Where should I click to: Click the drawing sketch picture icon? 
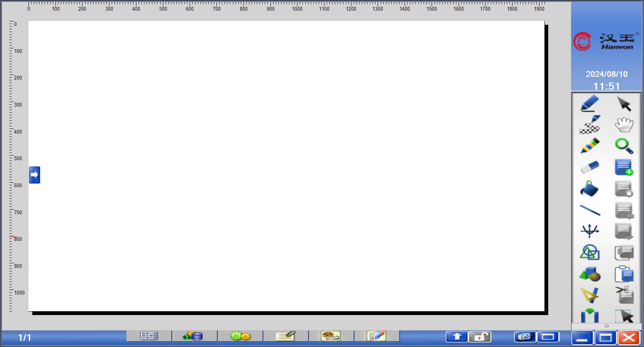point(377,336)
